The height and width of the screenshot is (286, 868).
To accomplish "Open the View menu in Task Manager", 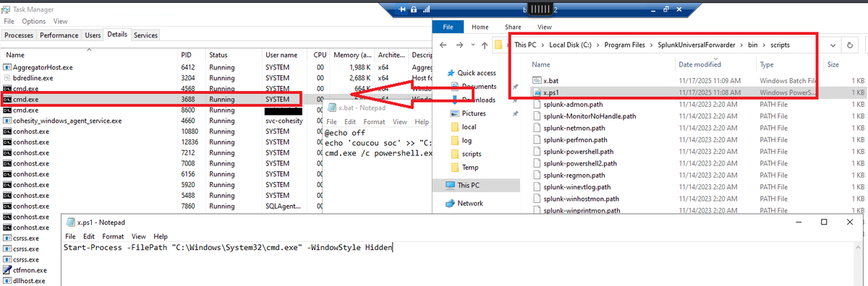I will click(60, 22).
